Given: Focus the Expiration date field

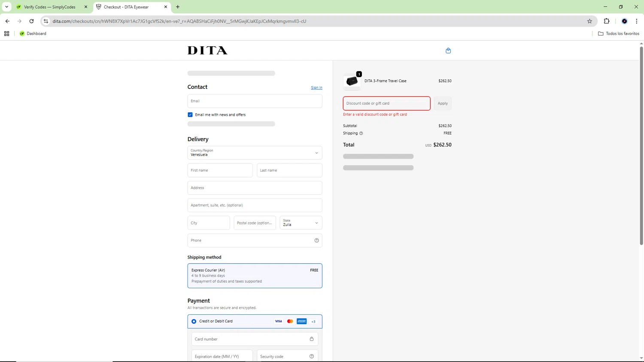Looking at the screenshot, I should coord(222,356).
